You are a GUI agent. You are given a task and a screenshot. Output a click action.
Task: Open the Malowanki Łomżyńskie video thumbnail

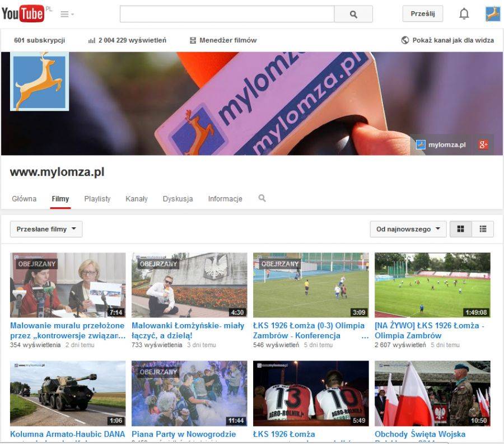click(189, 285)
